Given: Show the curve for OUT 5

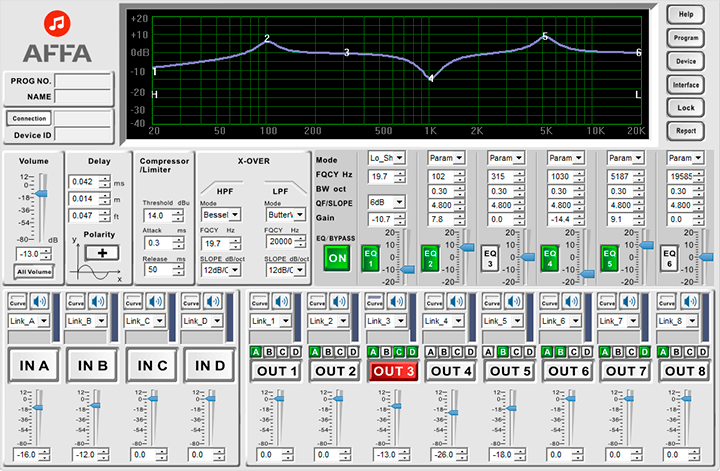Looking at the screenshot, I should (x=492, y=302).
